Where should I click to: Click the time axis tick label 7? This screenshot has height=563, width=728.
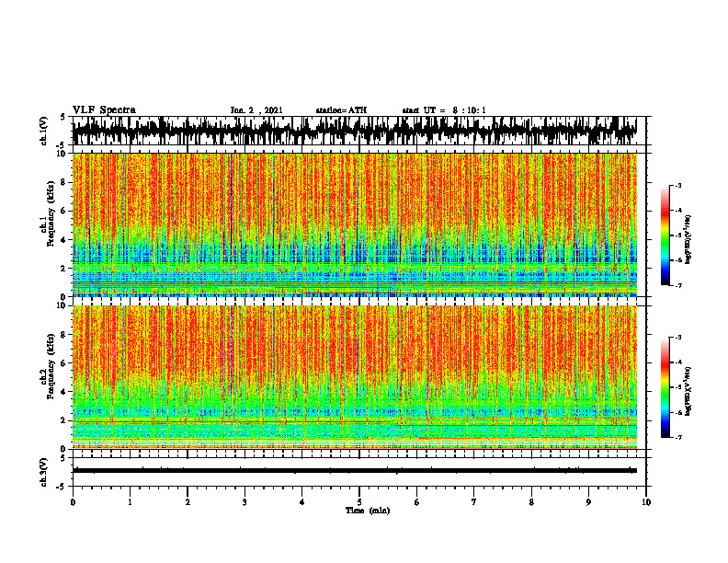click(474, 502)
